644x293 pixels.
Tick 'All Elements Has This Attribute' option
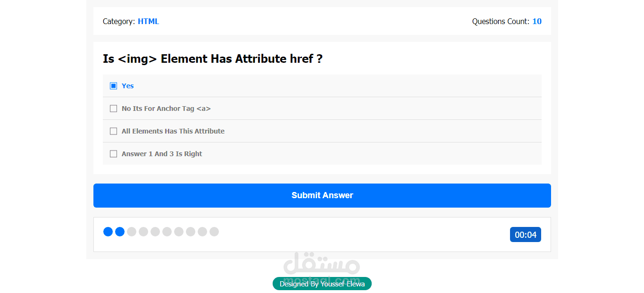click(113, 131)
